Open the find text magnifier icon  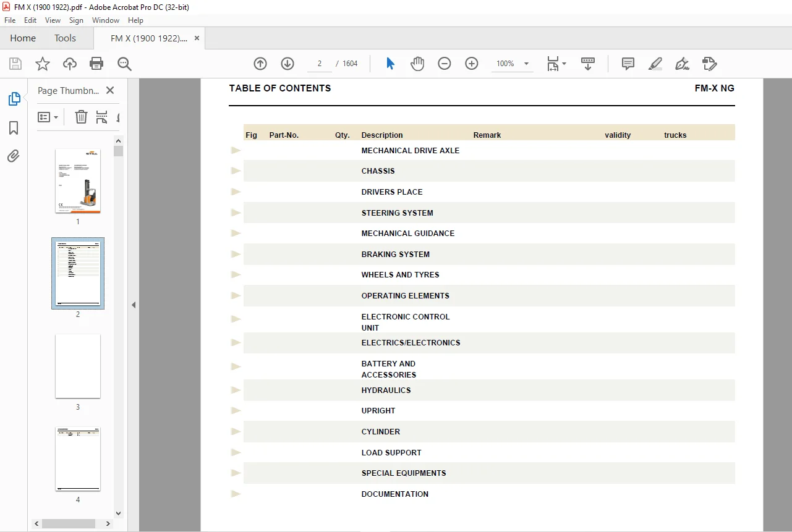[x=124, y=64]
